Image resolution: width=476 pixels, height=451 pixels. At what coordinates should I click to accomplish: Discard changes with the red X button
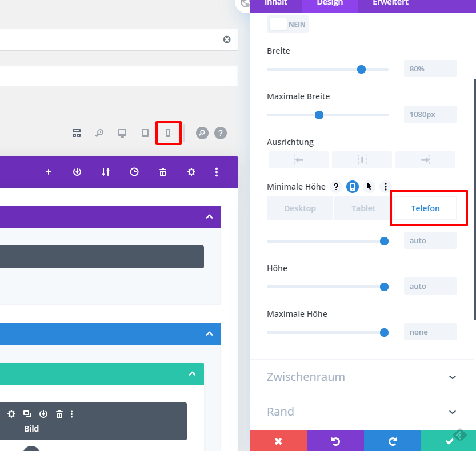click(278, 441)
